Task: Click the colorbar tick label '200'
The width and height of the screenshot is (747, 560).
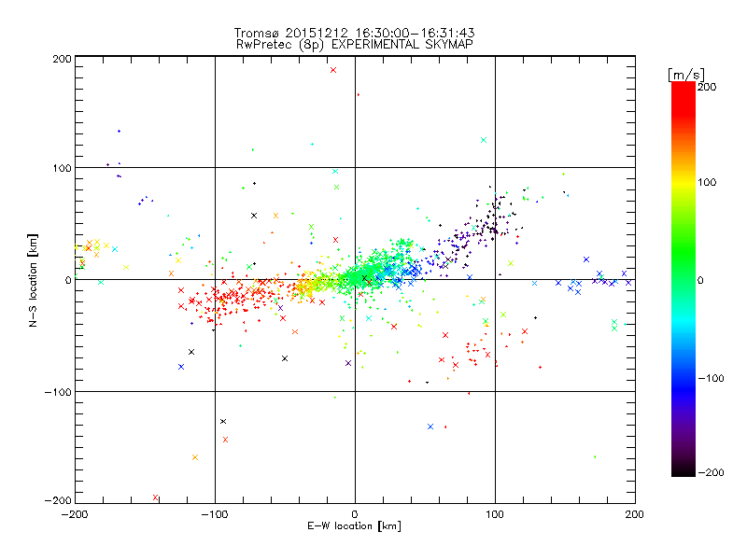Action: [x=707, y=87]
